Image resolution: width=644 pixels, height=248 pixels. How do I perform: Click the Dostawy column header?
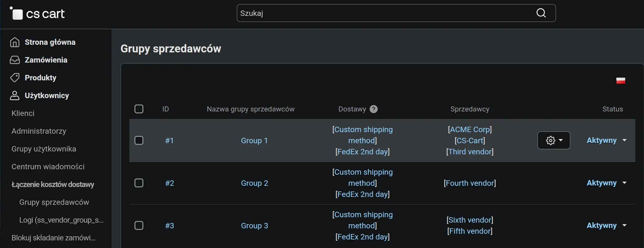352,109
